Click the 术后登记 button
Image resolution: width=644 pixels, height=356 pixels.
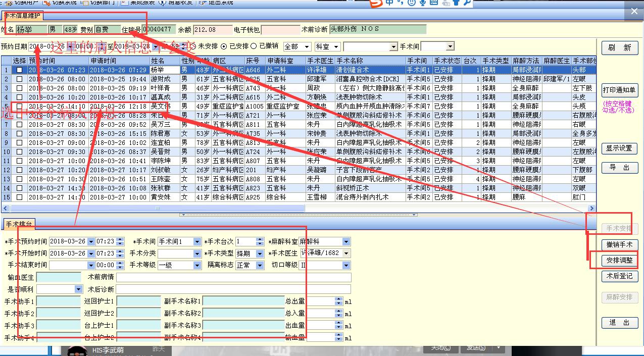[x=620, y=276]
